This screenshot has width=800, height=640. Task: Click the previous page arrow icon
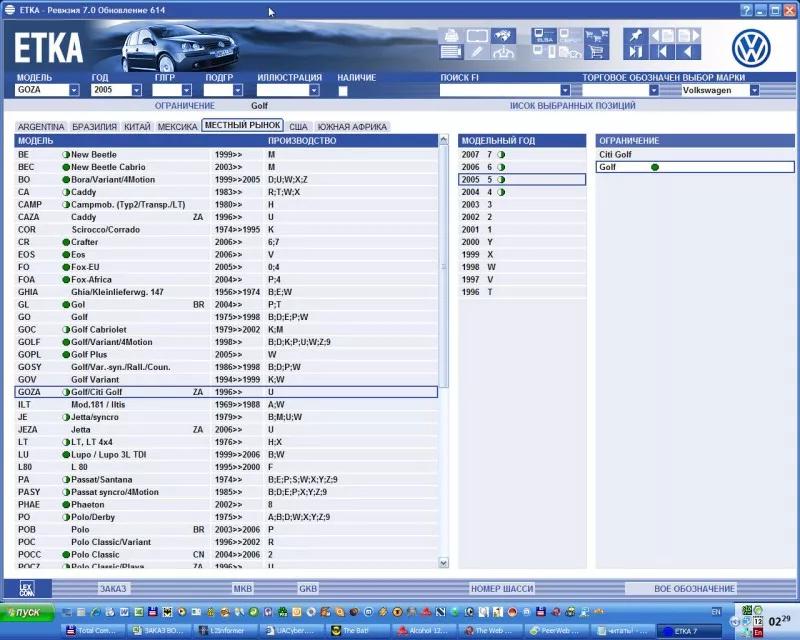pyautogui.click(x=662, y=36)
